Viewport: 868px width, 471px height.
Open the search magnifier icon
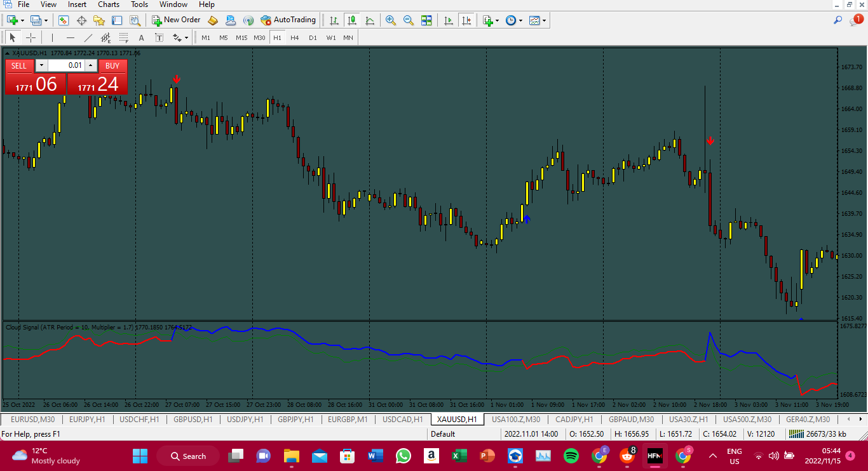click(838, 20)
